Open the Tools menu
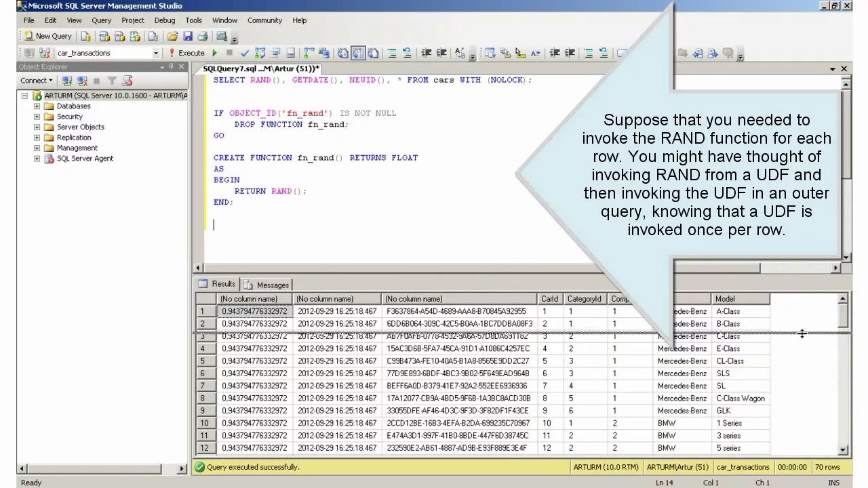Viewport: 868px width, 488px height. [x=194, y=20]
